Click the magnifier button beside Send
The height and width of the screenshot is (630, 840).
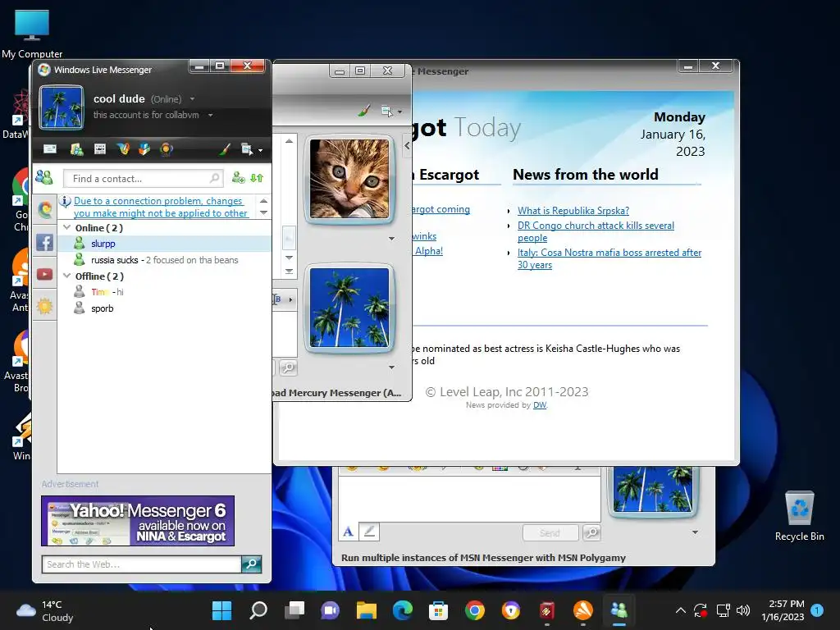pos(591,532)
